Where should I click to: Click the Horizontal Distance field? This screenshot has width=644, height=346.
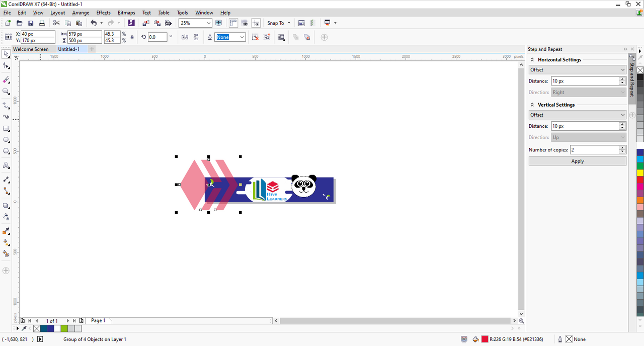pos(585,81)
